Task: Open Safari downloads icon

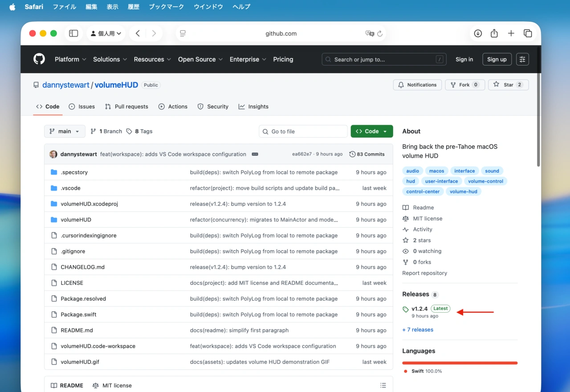Action: pos(478,33)
